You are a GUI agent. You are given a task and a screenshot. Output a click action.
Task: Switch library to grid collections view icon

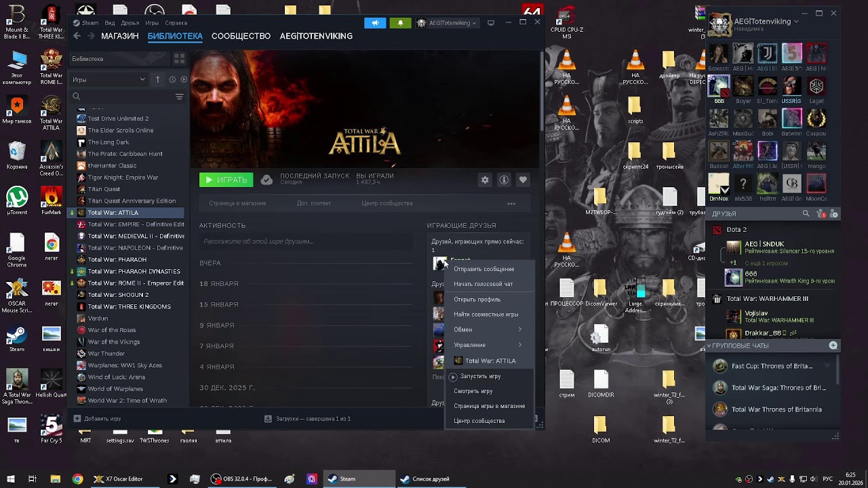(179, 59)
